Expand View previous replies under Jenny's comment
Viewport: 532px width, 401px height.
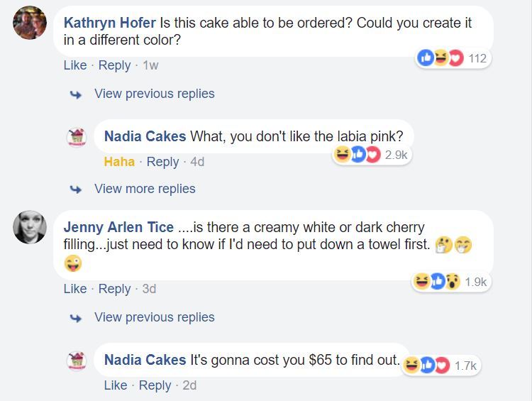click(154, 317)
